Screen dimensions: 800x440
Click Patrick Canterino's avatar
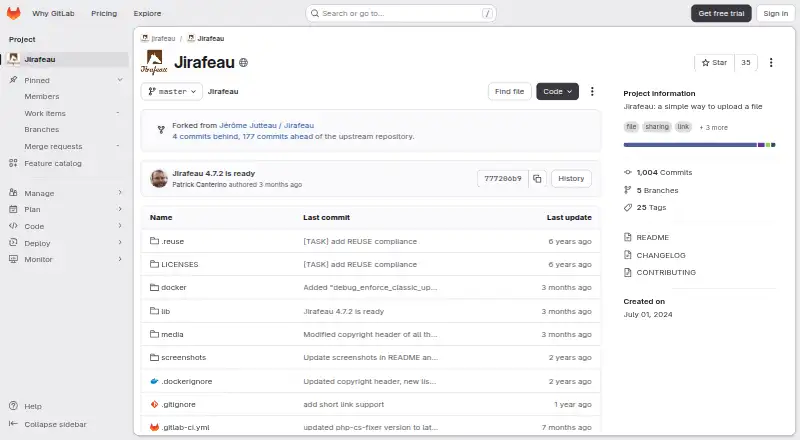point(159,179)
